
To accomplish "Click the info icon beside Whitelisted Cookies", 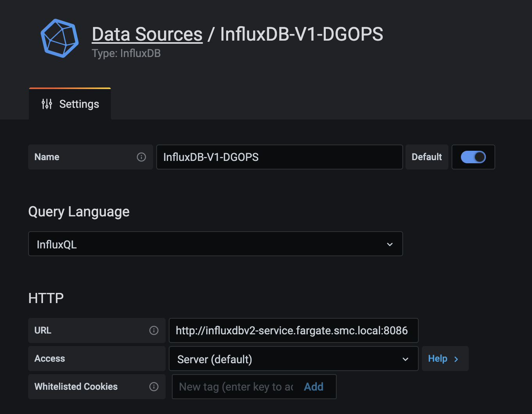I will (x=154, y=386).
